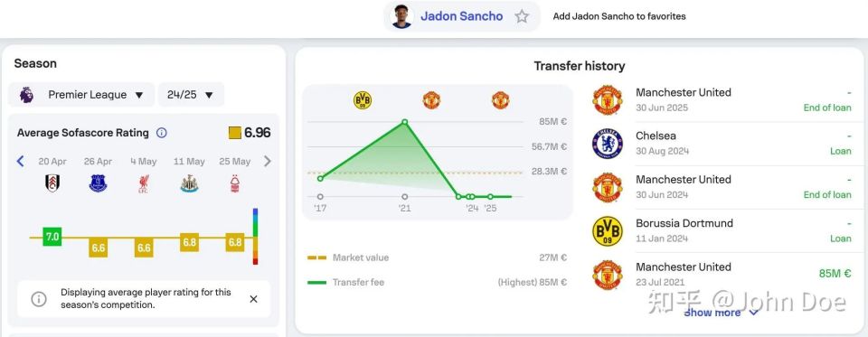868x337 pixels.
Task: Select the Nottingham Forest crest for 25 May
Action: click(235, 183)
